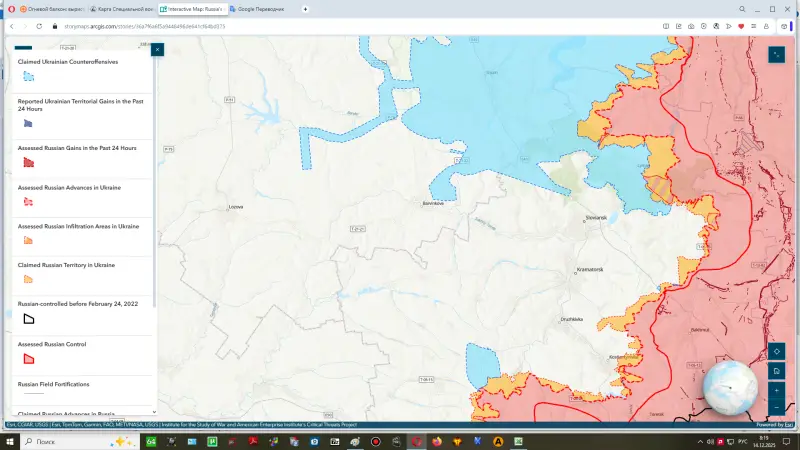
Task: Click the Claimed Ukrainian Counteroffensives legend swatch
Action: point(29,76)
